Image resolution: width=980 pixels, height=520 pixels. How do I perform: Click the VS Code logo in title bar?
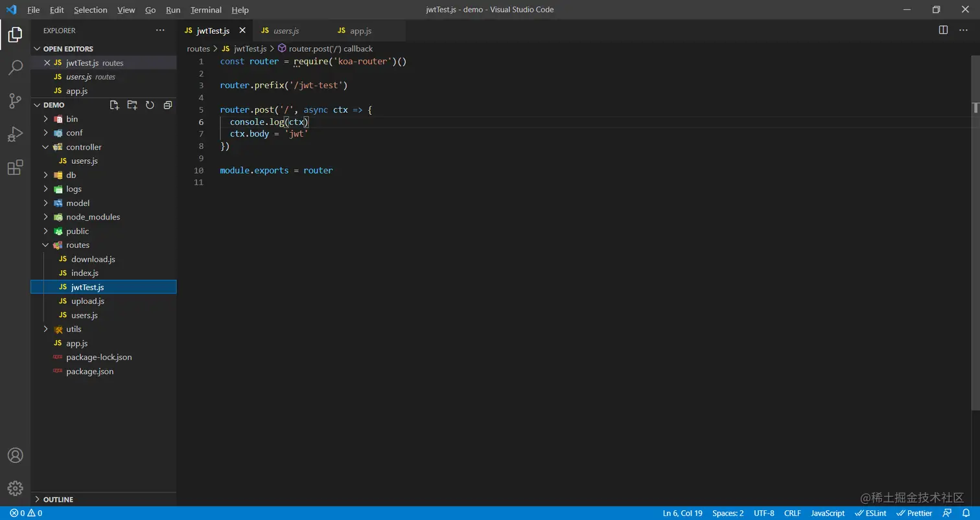tap(11, 10)
